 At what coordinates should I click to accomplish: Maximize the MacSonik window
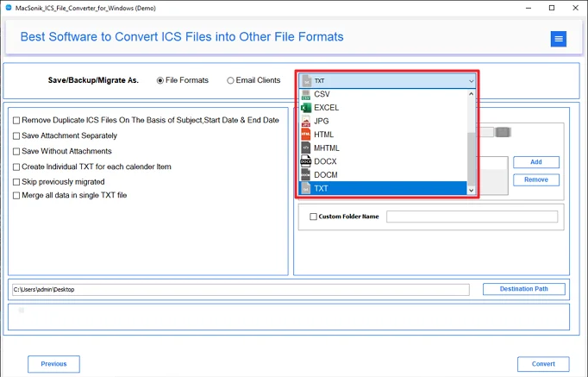point(552,8)
